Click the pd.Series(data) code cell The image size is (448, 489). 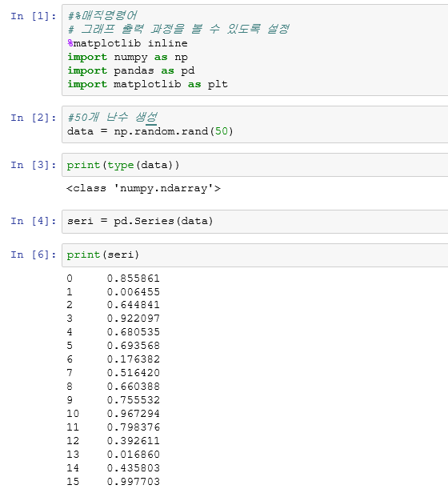(x=254, y=222)
